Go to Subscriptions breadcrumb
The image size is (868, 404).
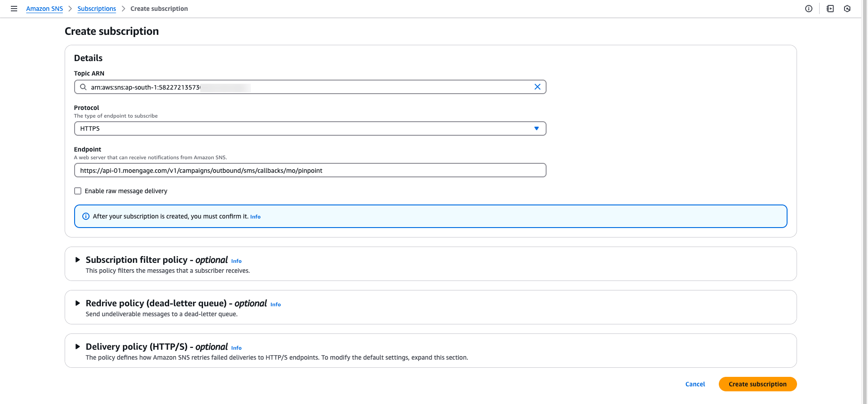(x=97, y=9)
